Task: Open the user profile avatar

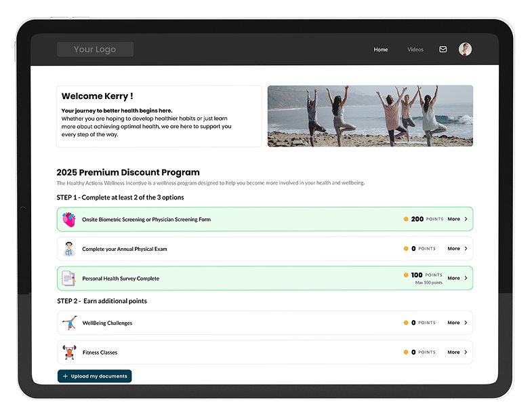Action: [465, 49]
